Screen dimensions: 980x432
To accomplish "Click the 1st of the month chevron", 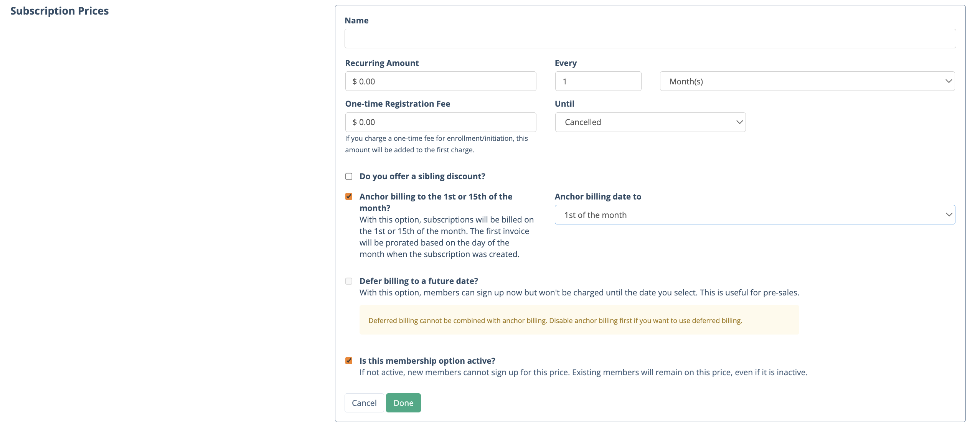I will click(x=949, y=215).
